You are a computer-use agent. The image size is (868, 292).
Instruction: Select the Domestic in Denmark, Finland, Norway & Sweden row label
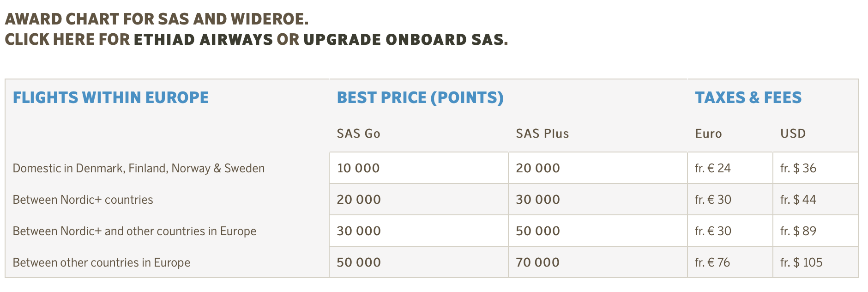(139, 168)
